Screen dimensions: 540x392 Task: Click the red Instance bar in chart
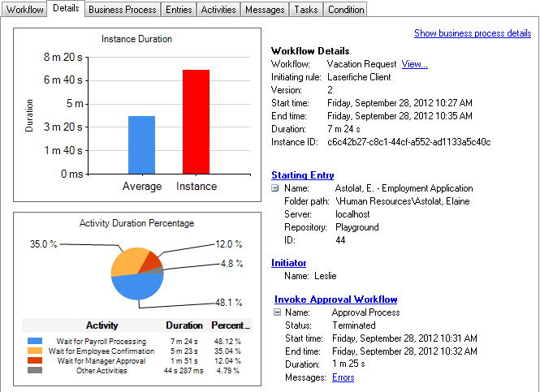pos(196,122)
